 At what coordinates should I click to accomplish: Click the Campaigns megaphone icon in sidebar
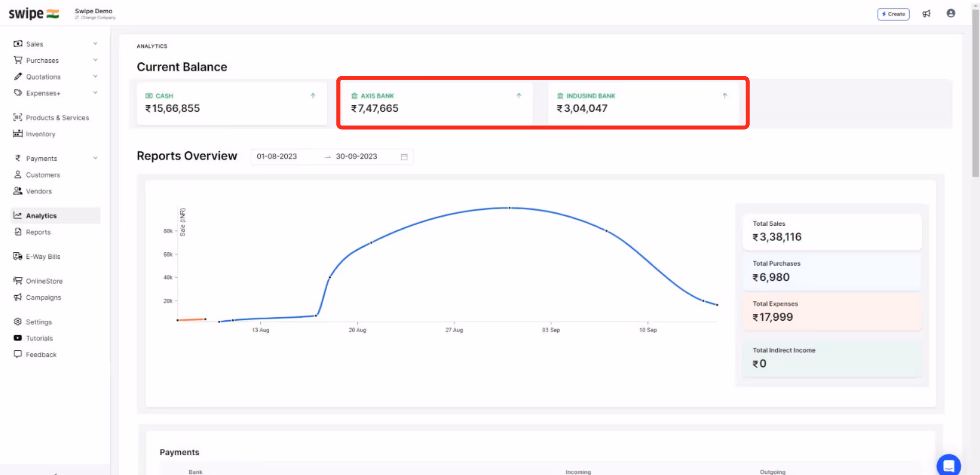(x=18, y=297)
